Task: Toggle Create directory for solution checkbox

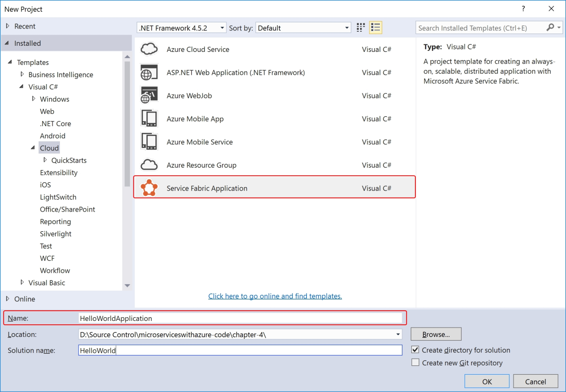Action: coord(415,349)
